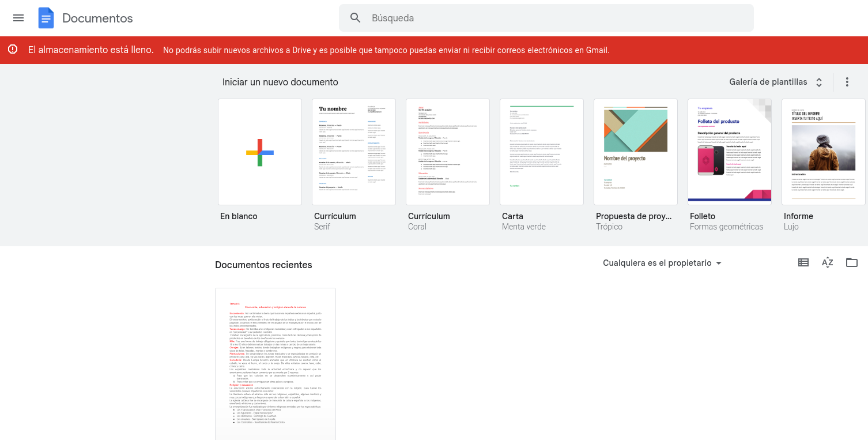Create a new document with En blanco

pos(259,152)
